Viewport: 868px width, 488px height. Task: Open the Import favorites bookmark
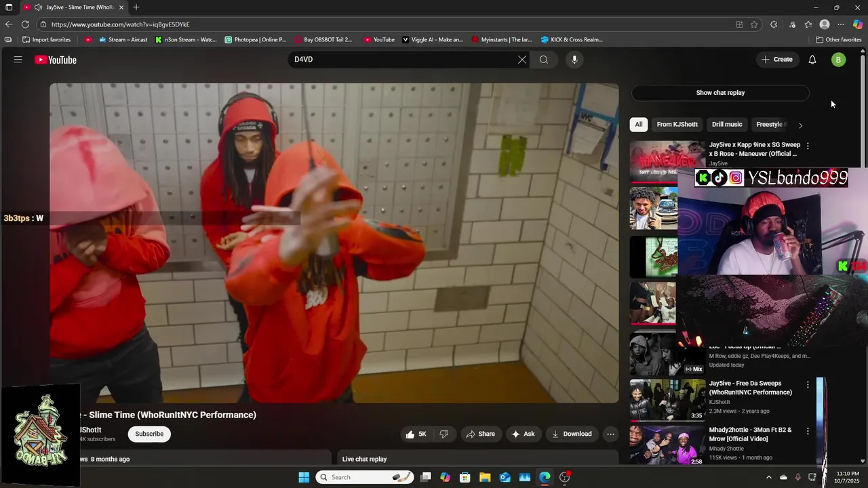point(46,40)
